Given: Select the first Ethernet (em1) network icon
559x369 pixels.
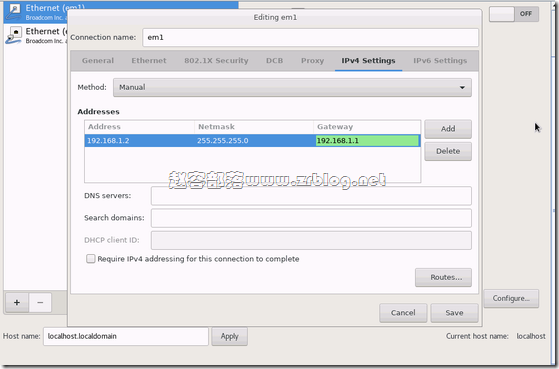Looking at the screenshot, I should click(14, 12).
